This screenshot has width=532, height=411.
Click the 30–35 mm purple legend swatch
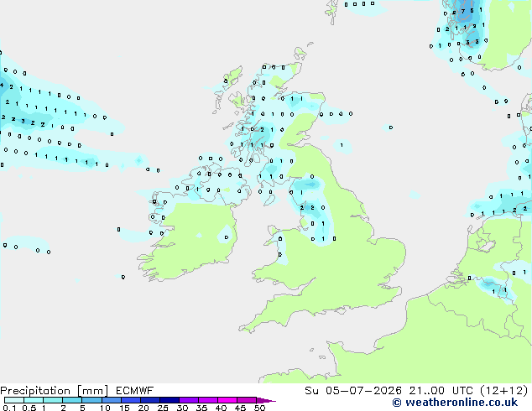click(189, 400)
